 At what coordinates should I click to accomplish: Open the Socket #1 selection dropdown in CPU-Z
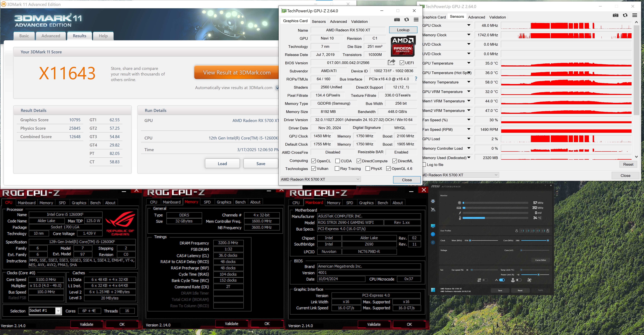58,311
